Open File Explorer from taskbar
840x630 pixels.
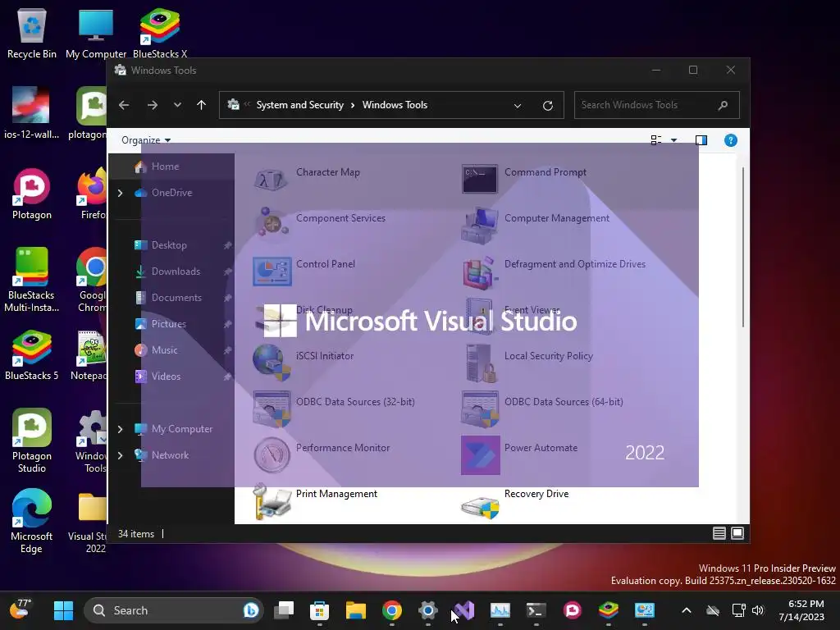pos(356,610)
